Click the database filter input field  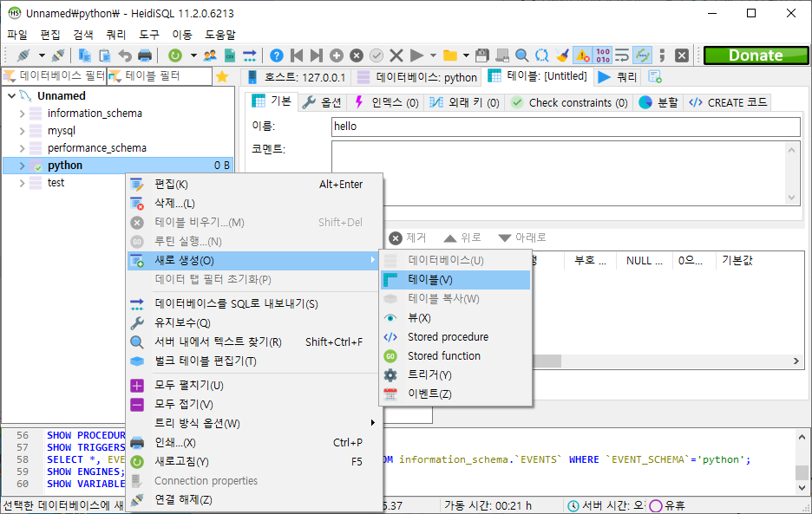click(x=55, y=76)
